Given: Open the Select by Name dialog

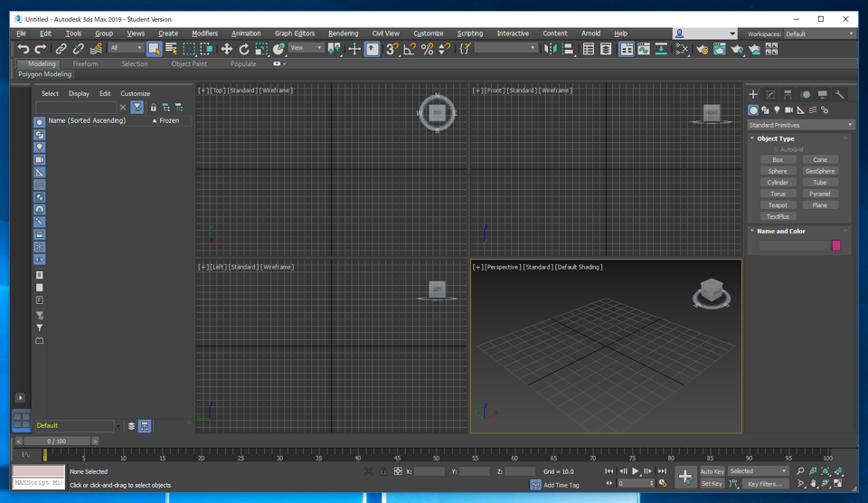Looking at the screenshot, I should click(x=172, y=49).
